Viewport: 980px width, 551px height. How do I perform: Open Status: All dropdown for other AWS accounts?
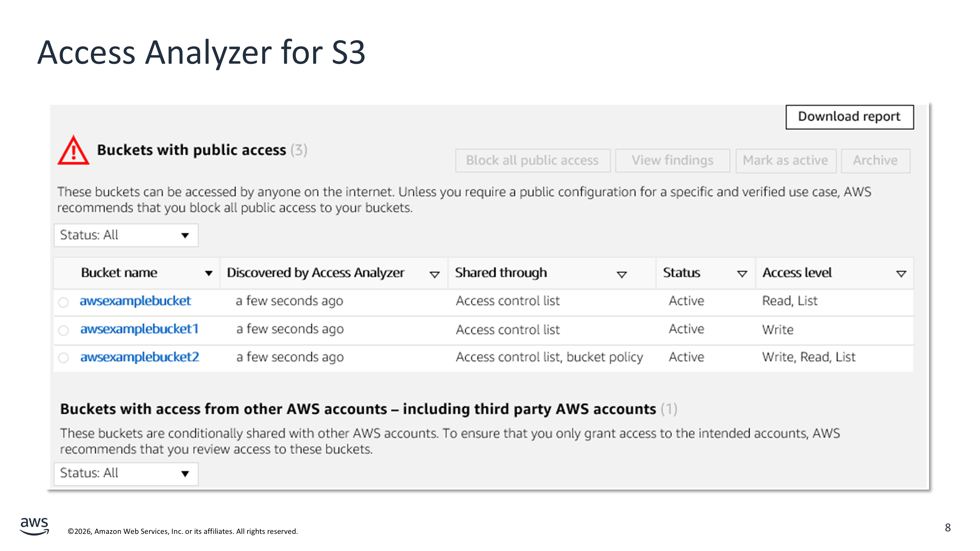pos(126,473)
